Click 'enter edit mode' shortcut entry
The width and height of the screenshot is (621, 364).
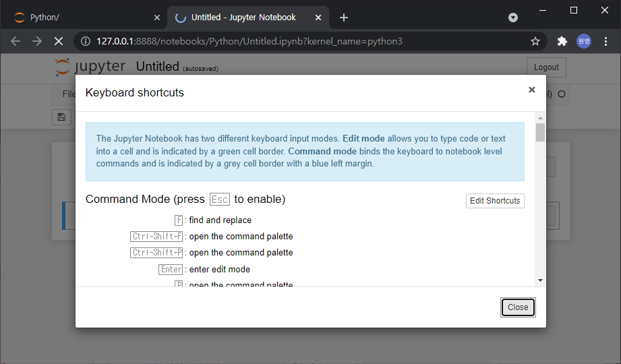(x=219, y=270)
